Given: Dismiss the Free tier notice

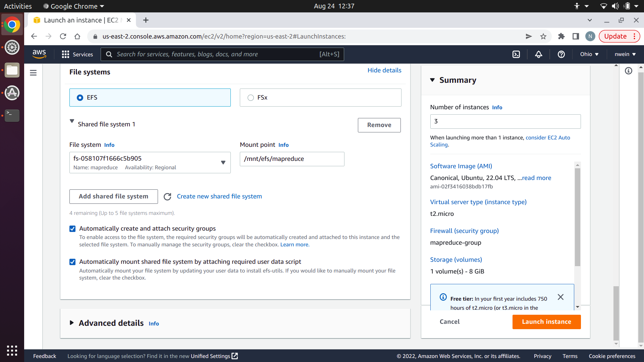Looking at the screenshot, I should tap(560, 297).
